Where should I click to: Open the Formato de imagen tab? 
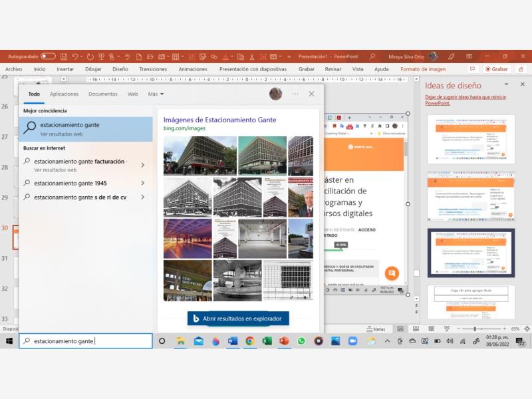423,69
